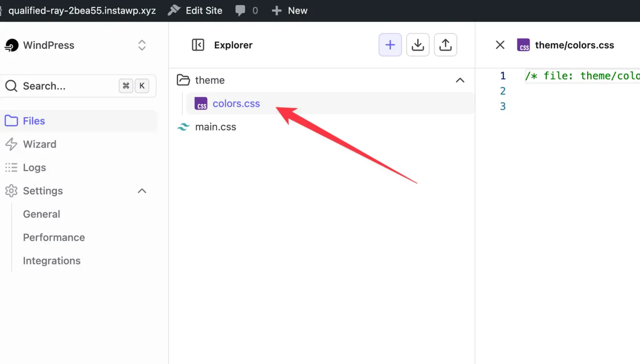Screen dimensions: 640x364
Task: Collapse the theme folder
Action: pos(460,80)
